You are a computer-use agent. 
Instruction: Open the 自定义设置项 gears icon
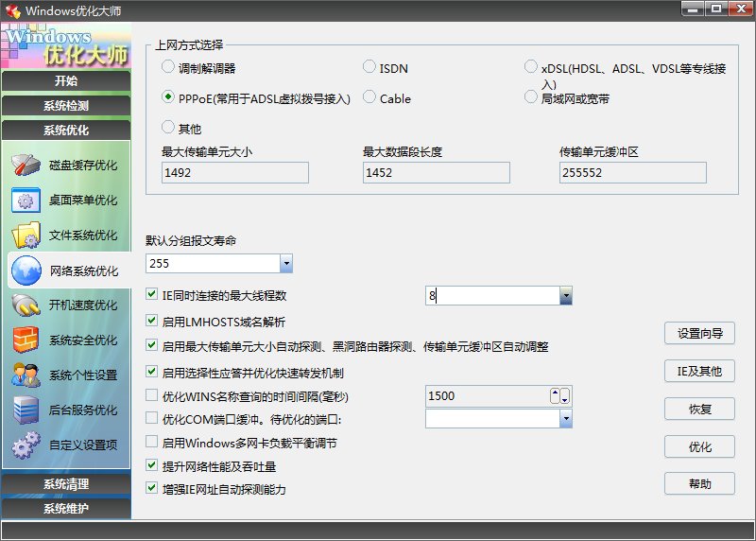click(26, 445)
